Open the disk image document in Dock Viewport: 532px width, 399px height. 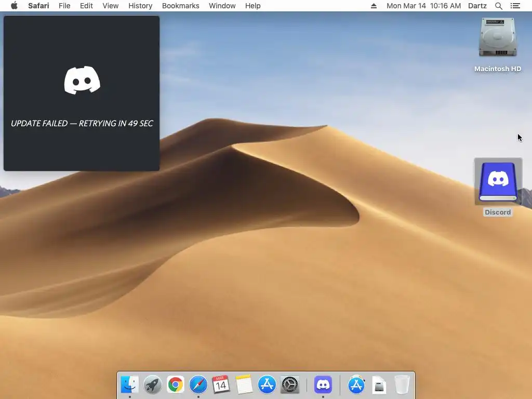(379, 385)
